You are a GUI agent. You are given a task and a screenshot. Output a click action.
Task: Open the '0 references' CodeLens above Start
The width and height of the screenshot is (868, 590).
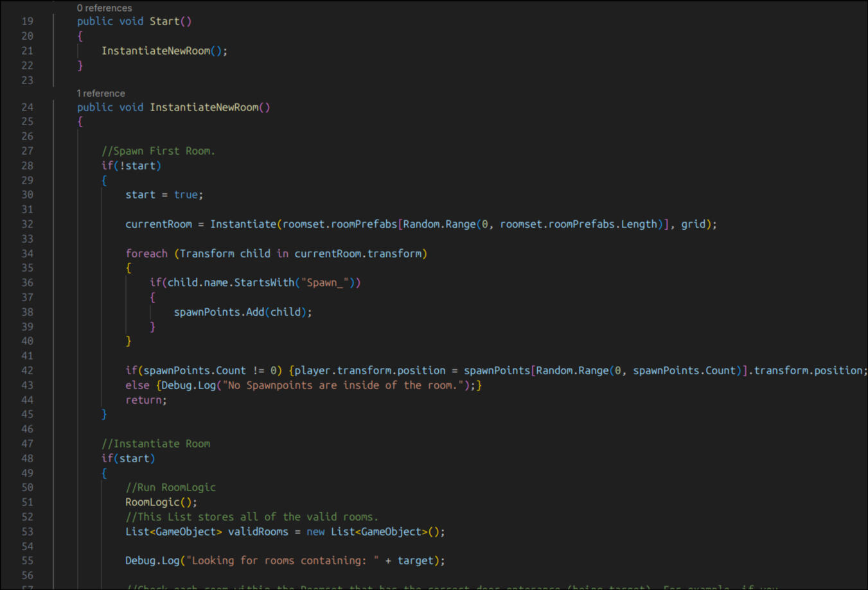click(104, 8)
